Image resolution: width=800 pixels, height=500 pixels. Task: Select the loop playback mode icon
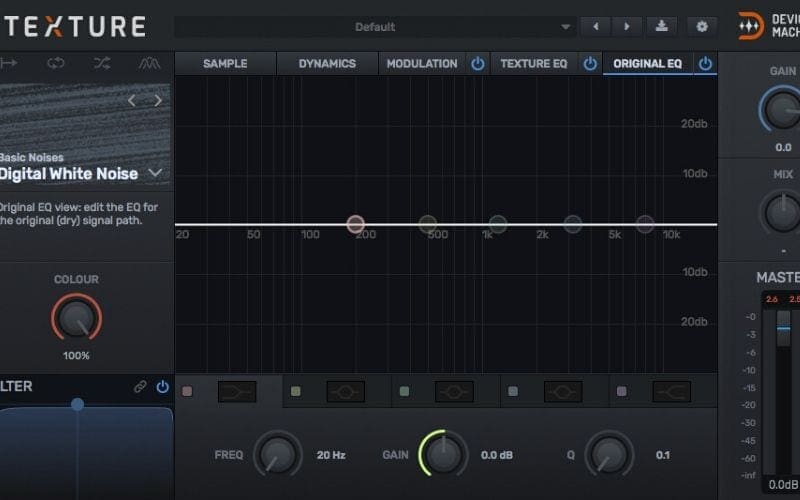[x=56, y=63]
